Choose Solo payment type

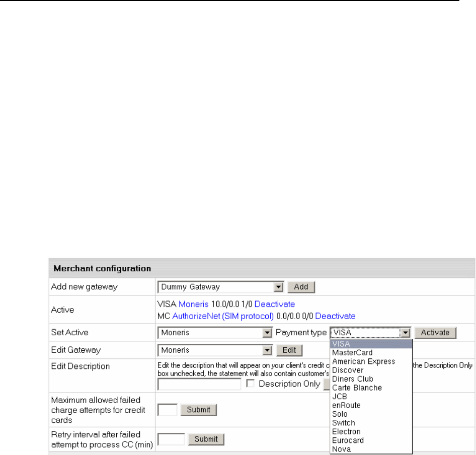coord(371,414)
